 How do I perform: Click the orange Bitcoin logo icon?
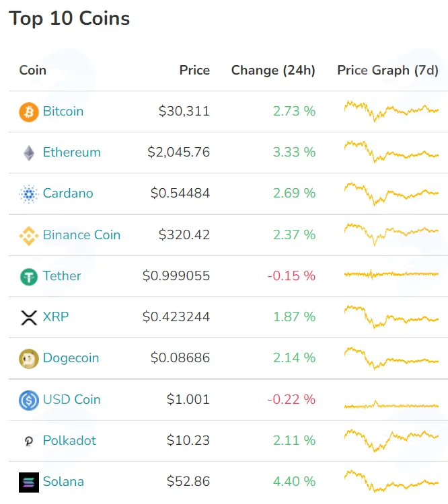(29, 112)
